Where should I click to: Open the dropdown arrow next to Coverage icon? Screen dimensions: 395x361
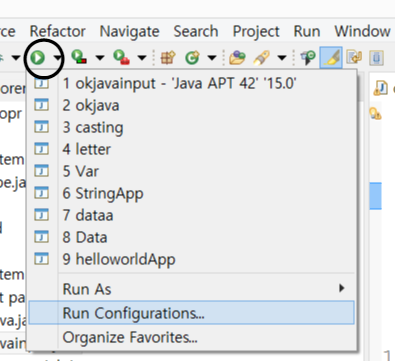[x=100, y=58]
